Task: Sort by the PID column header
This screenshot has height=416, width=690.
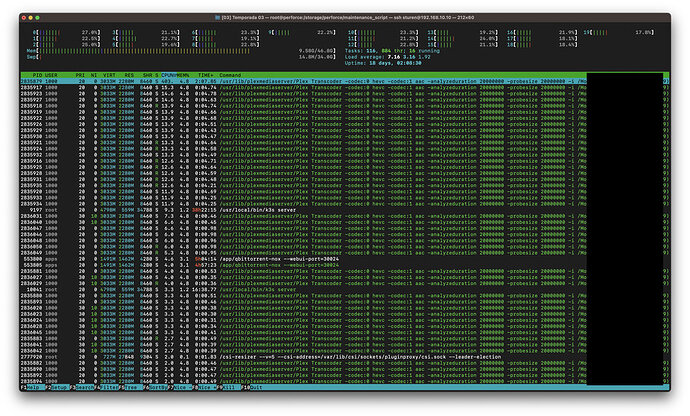Action: tap(37, 75)
